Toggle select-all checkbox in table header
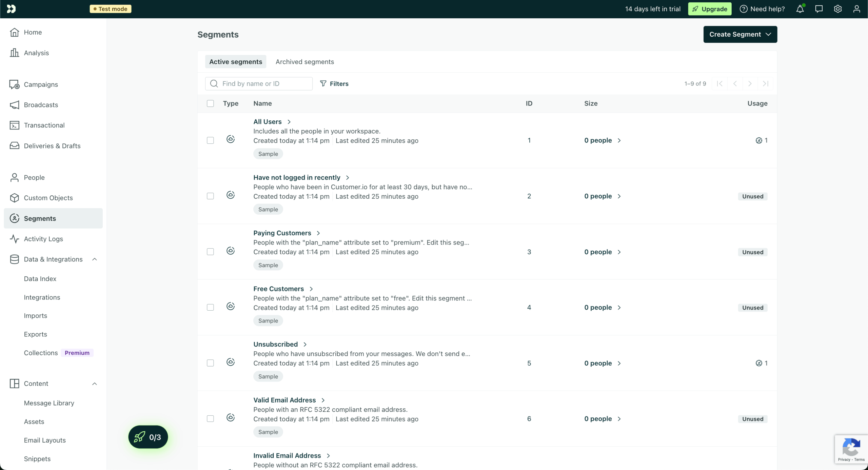The height and width of the screenshot is (470, 868). [210, 103]
